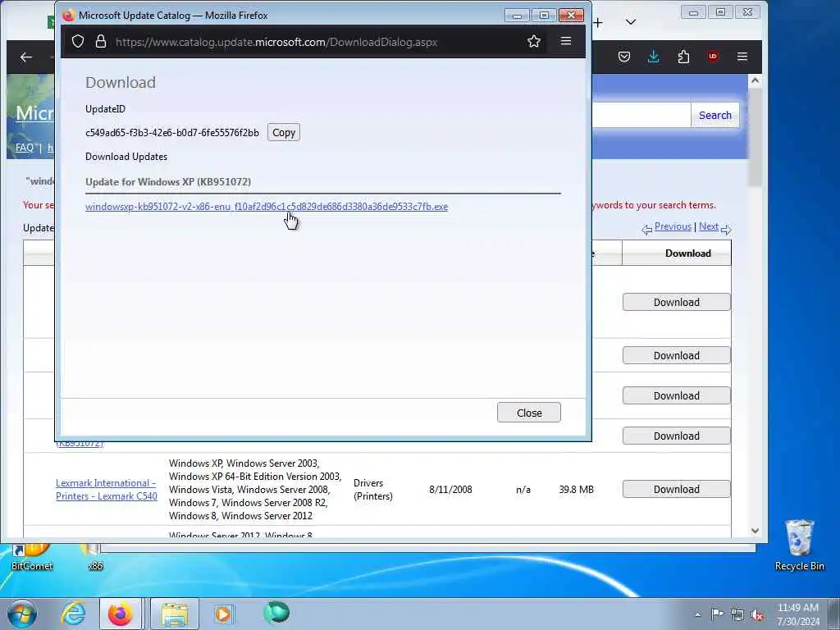
Task: Click the back arrow in main Firefox window
Action: click(26, 57)
